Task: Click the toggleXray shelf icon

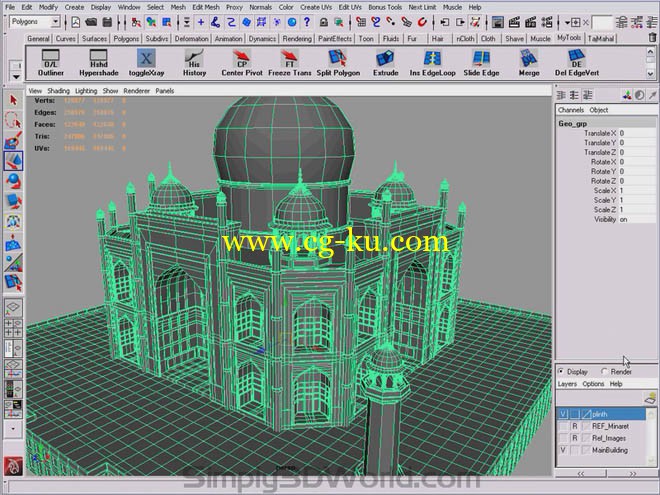Action: (x=146, y=62)
